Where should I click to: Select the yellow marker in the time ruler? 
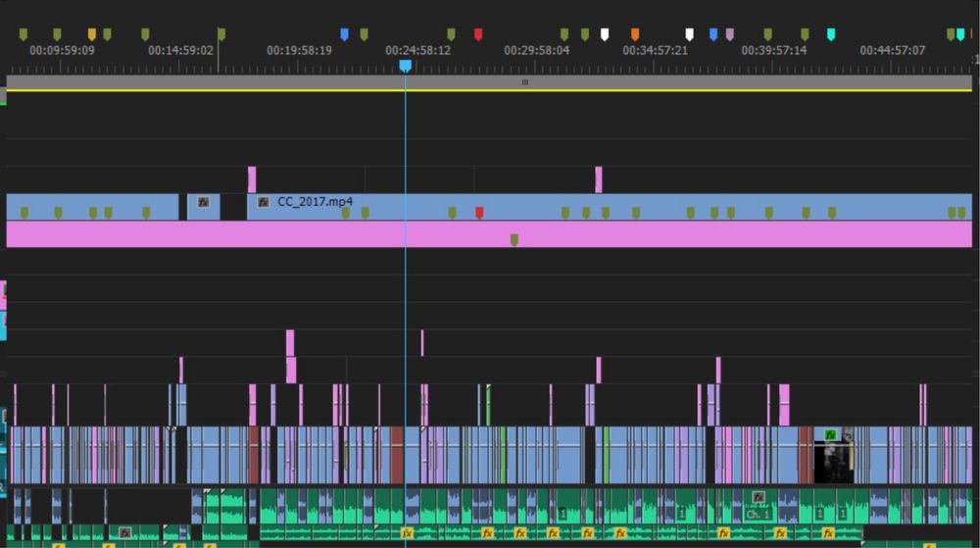click(92, 34)
